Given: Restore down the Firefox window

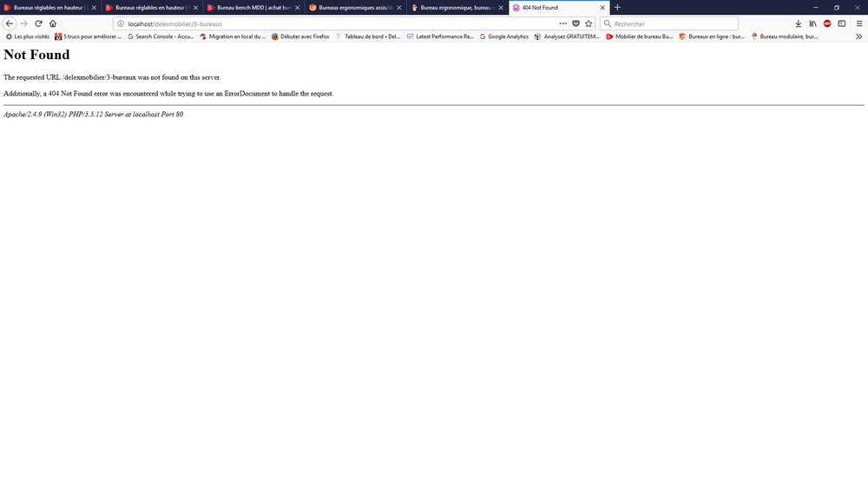Looking at the screenshot, I should (837, 7).
